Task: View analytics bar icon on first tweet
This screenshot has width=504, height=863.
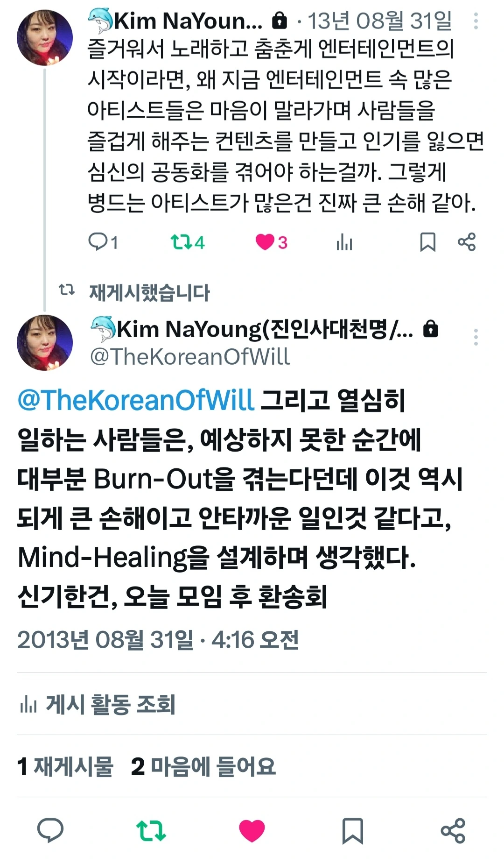Action: 344,242
